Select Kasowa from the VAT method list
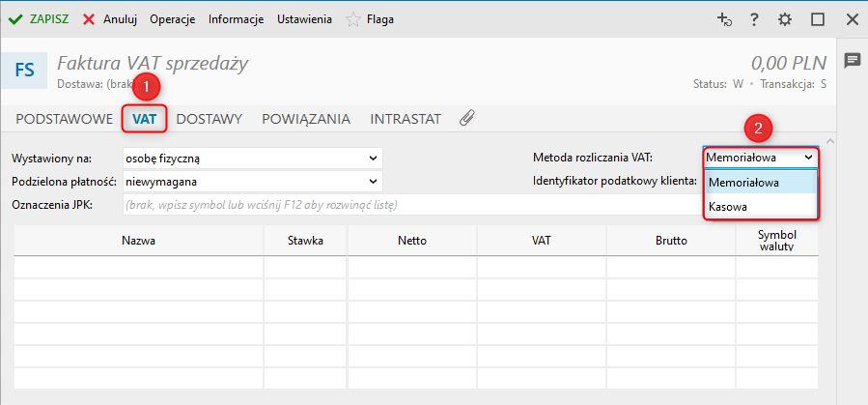This screenshot has height=405, width=868. pyautogui.click(x=728, y=207)
